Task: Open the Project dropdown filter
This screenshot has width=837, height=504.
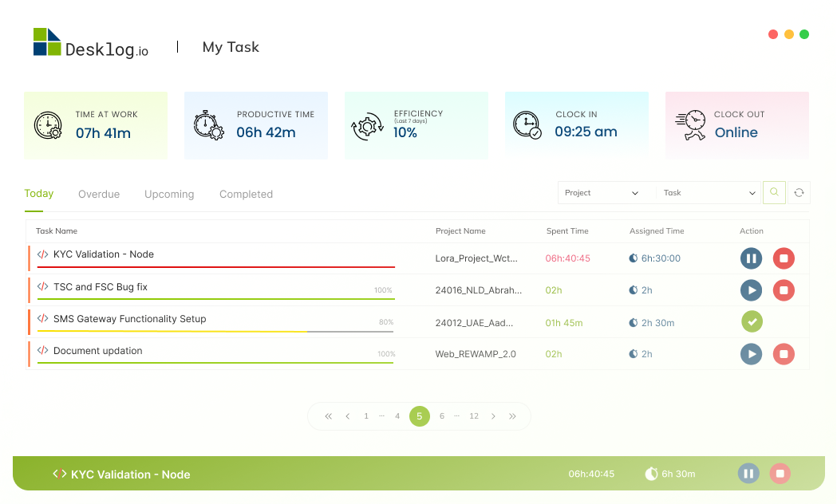Action: pyautogui.click(x=602, y=193)
